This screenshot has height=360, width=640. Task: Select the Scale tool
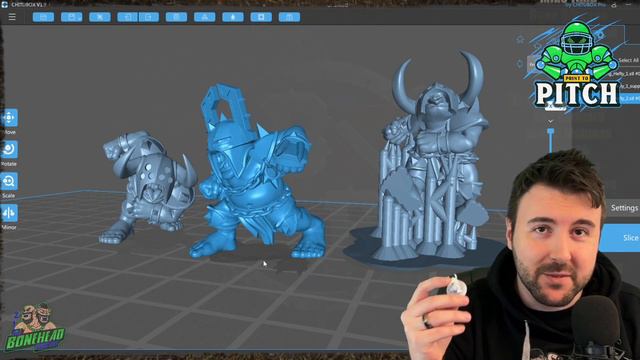click(x=9, y=181)
